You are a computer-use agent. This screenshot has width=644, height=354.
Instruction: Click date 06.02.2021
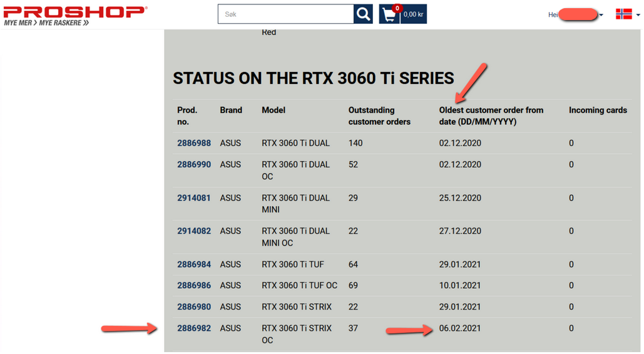point(460,328)
